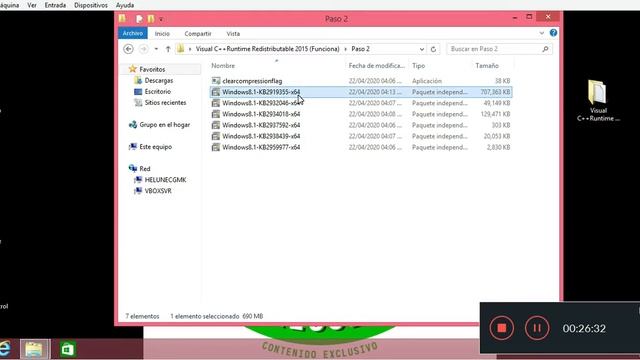The image size is (640, 360).
Task: Click the 707,363 KB size cell
Action: (495, 92)
